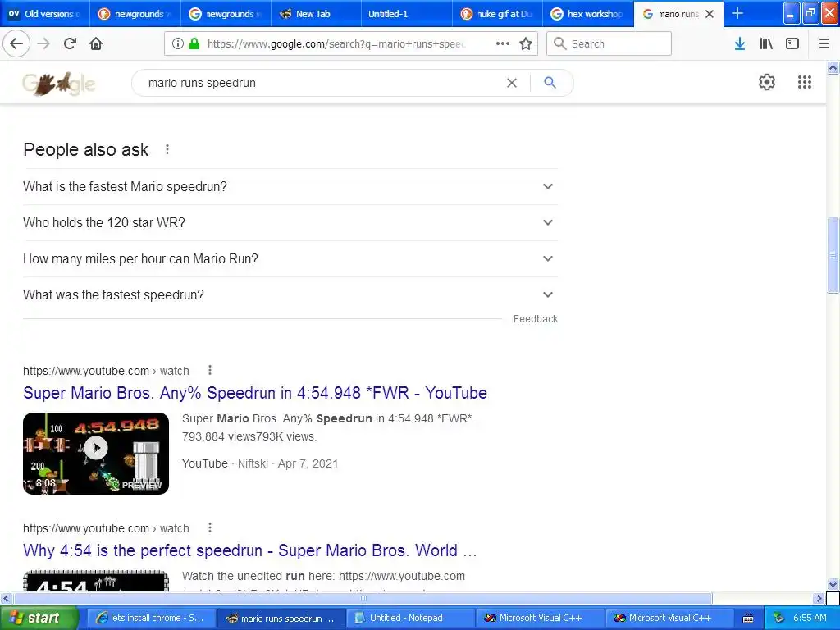This screenshot has width=840, height=630.
Task: Switch to lets install chrome taskbar window
Action: click(x=150, y=618)
